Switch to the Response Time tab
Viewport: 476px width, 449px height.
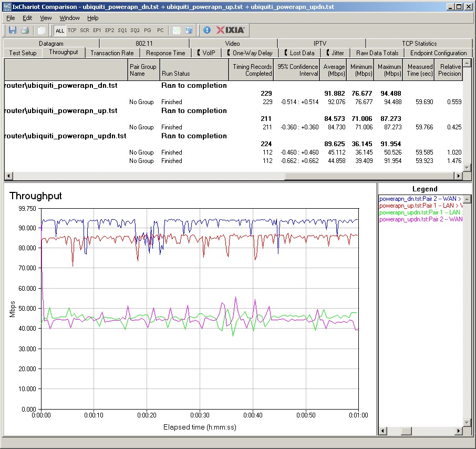click(x=165, y=53)
